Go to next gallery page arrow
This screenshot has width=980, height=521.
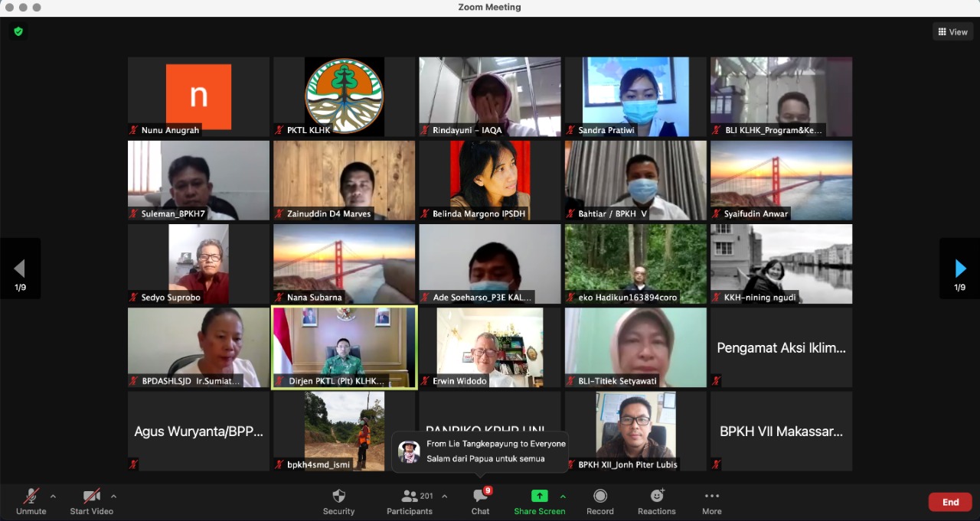point(960,269)
